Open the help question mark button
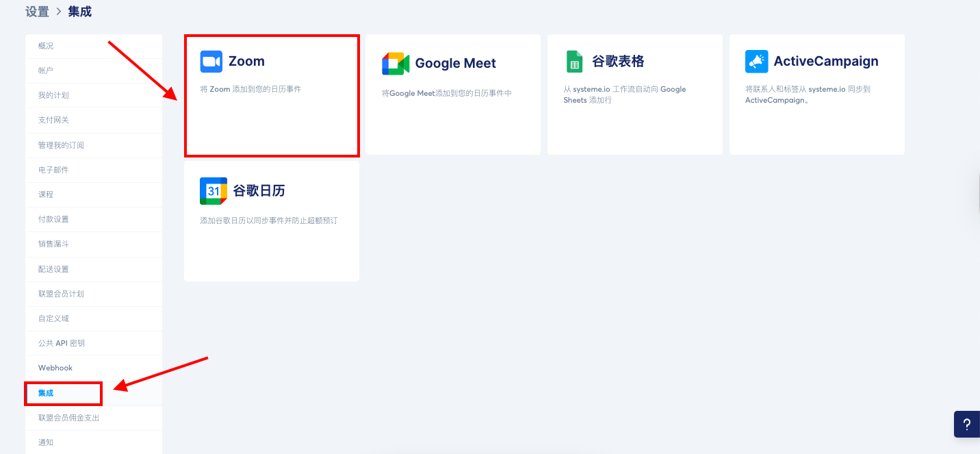The image size is (980, 454). tap(966, 424)
